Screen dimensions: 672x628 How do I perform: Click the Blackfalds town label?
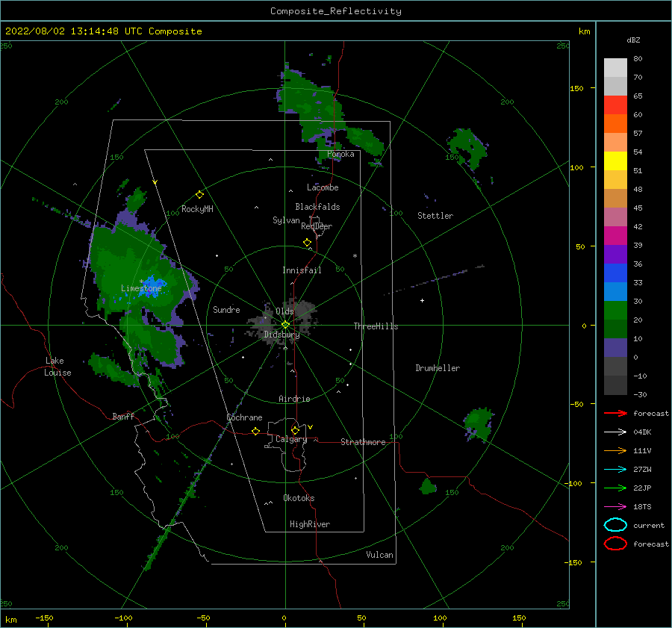tap(317, 207)
